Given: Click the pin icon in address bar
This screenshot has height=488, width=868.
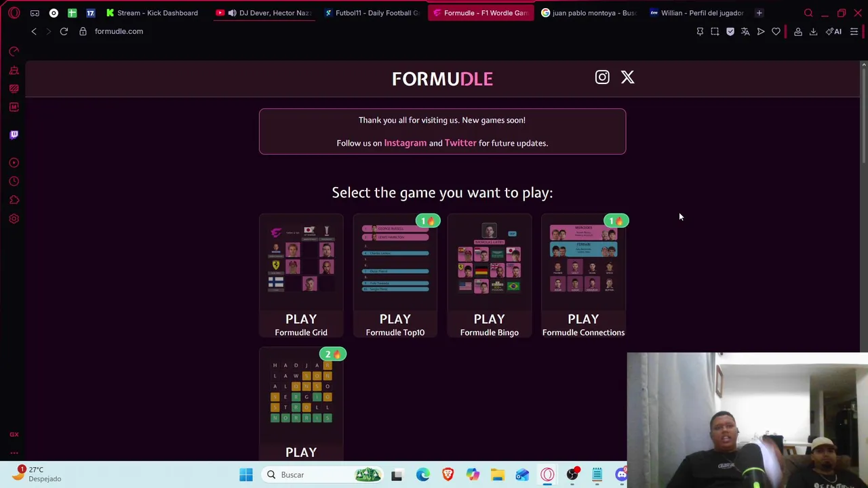Looking at the screenshot, I should click(x=700, y=31).
